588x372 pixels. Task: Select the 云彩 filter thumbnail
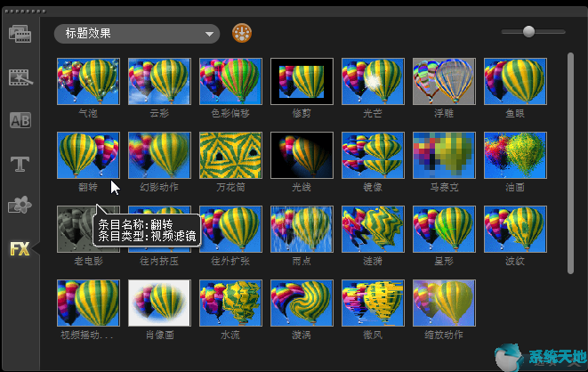pos(160,81)
